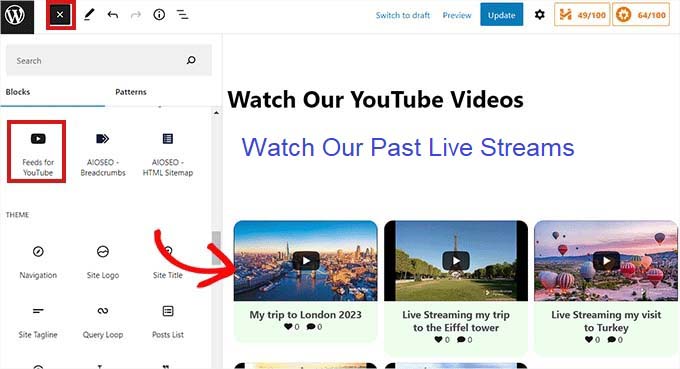Play the Eiffel tower live stream video

pos(456,261)
